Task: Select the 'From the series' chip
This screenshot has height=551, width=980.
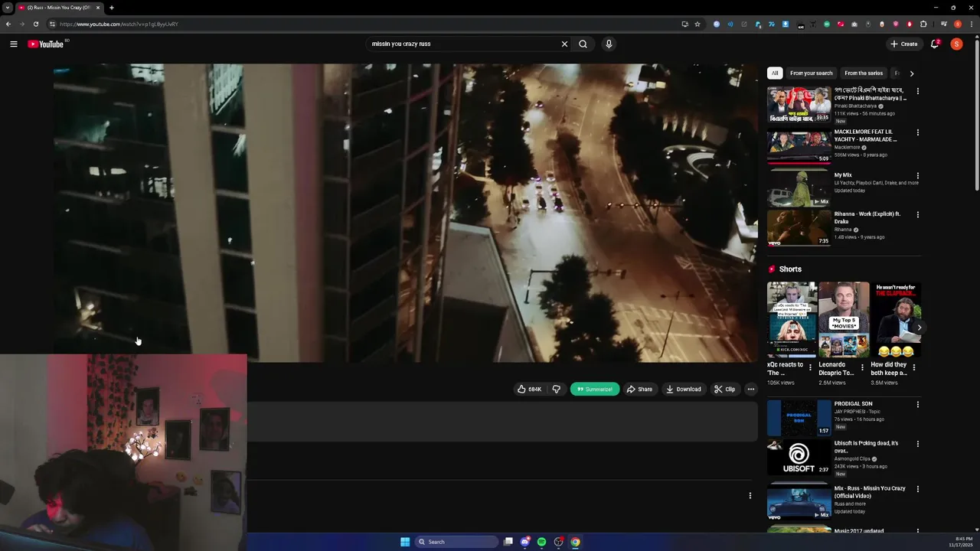Action: click(864, 73)
